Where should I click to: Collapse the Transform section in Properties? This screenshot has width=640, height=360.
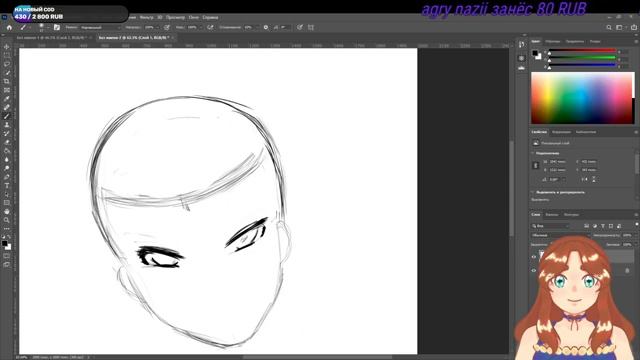(533, 153)
